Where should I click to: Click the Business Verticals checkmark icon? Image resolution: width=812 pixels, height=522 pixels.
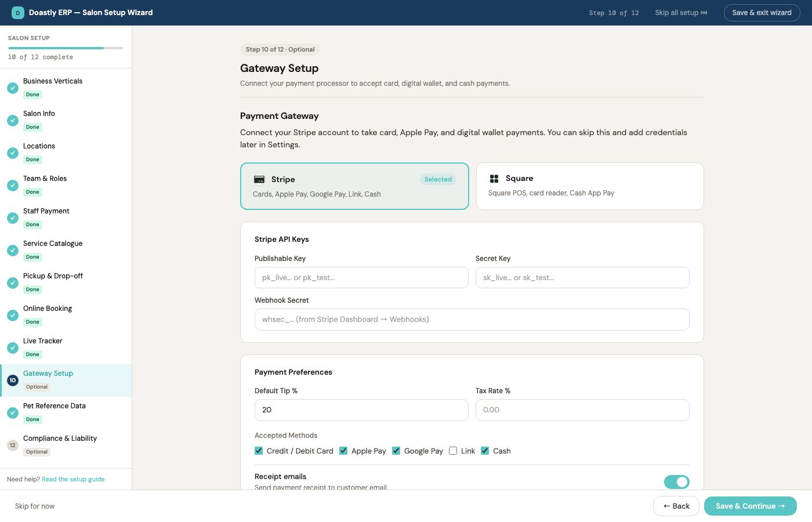13,88
